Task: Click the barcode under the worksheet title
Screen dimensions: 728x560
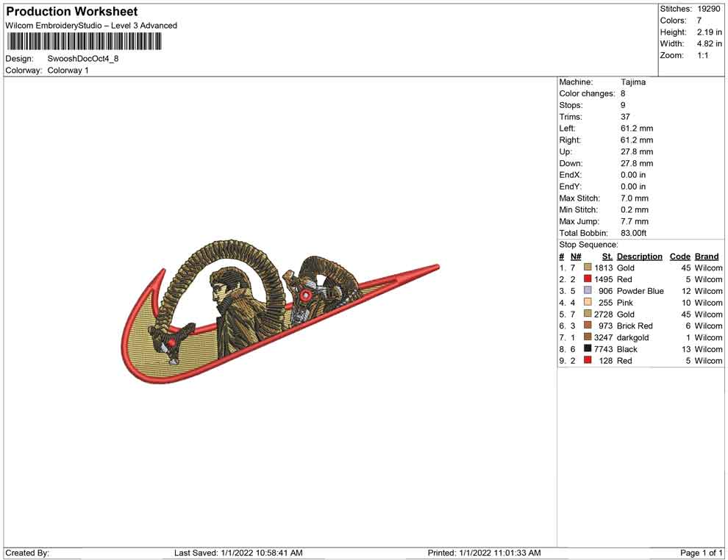Action: 84,42
